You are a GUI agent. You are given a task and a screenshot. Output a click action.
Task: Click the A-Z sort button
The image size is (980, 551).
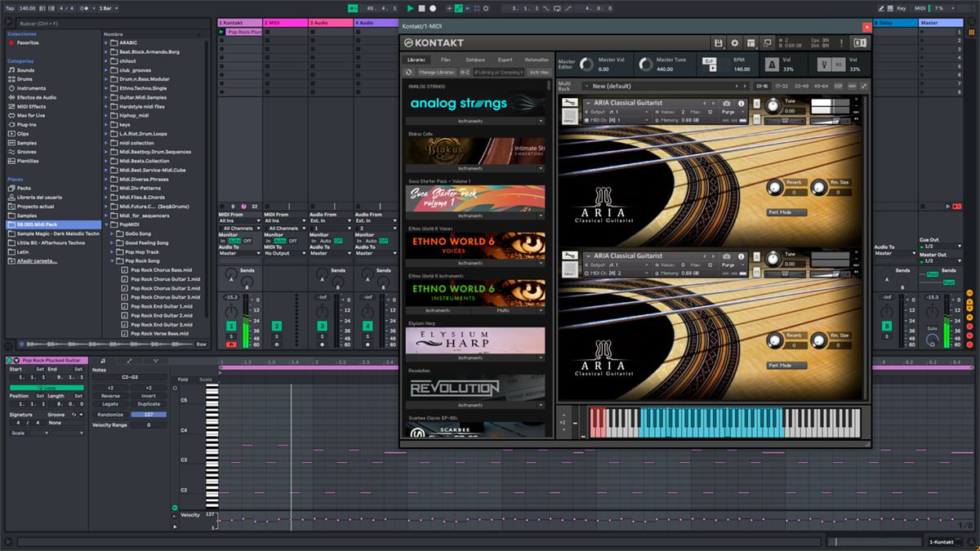465,72
